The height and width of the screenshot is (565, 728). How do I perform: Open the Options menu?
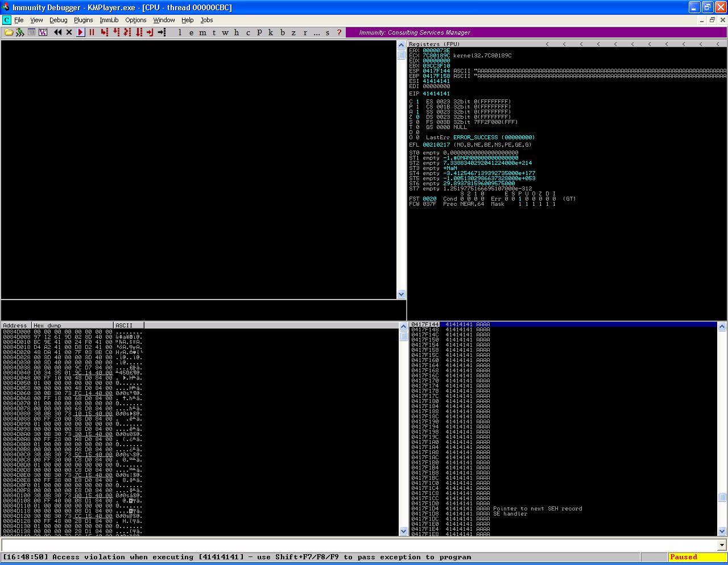pos(135,20)
